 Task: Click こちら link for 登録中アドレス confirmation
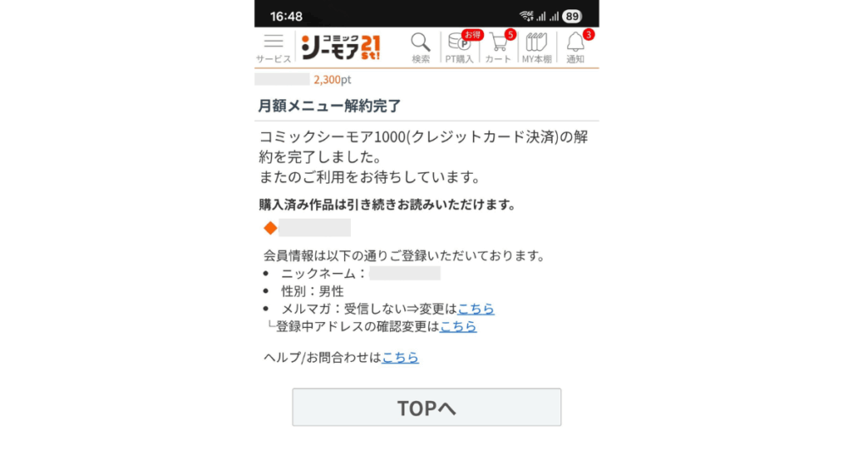[459, 326]
